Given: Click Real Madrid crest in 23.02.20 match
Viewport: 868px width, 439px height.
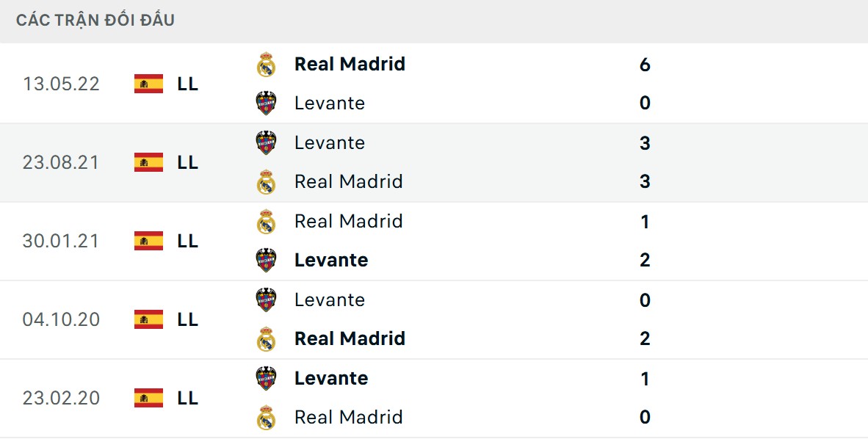Looking at the screenshot, I should [266, 417].
